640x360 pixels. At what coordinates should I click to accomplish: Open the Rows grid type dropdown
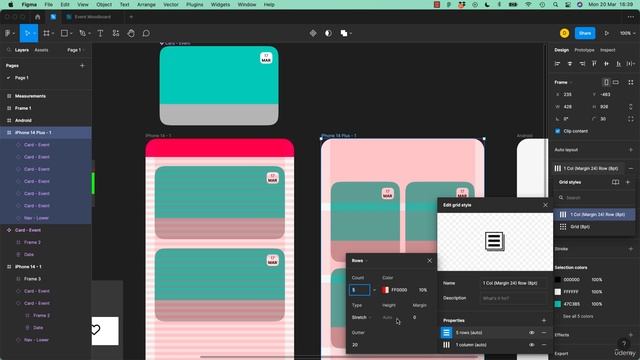pos(360,261)
